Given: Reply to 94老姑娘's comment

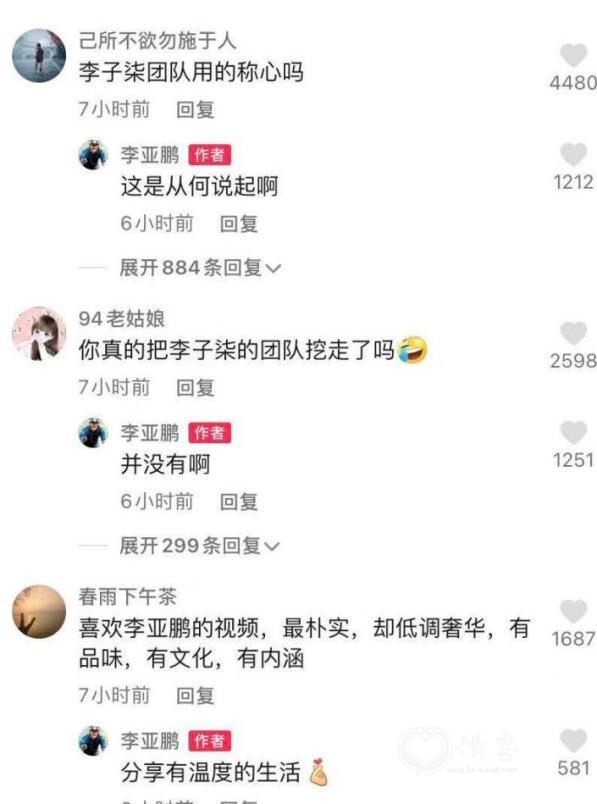Looking at the screenshot, I should pyautogui.click(x=195, y=387).
